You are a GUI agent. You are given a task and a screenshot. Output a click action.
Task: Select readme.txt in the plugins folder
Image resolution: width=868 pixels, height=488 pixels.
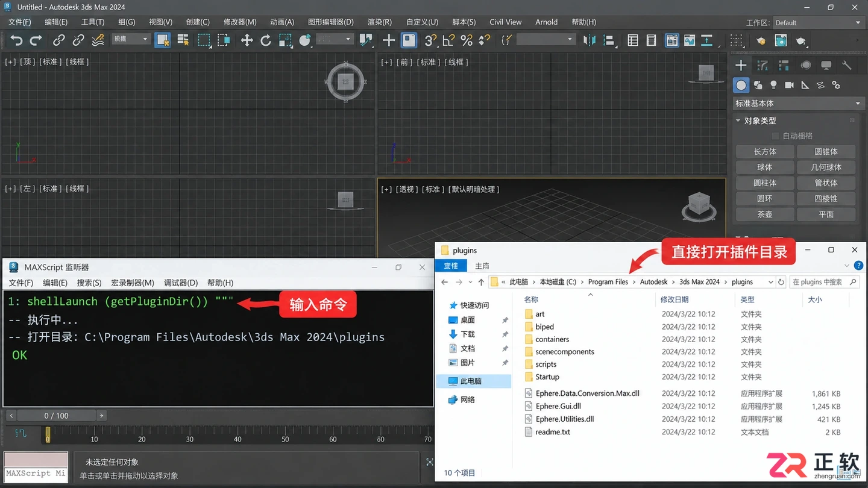tap(553, 432)
